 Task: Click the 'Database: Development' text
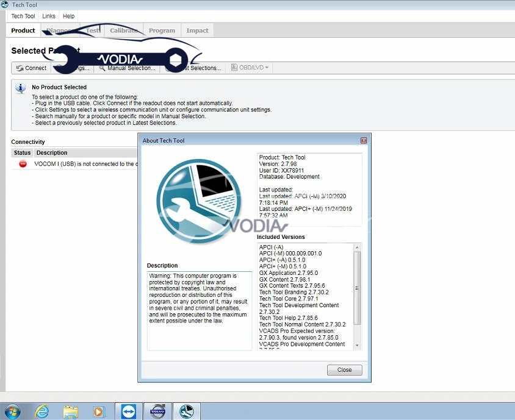pos(289,177)
